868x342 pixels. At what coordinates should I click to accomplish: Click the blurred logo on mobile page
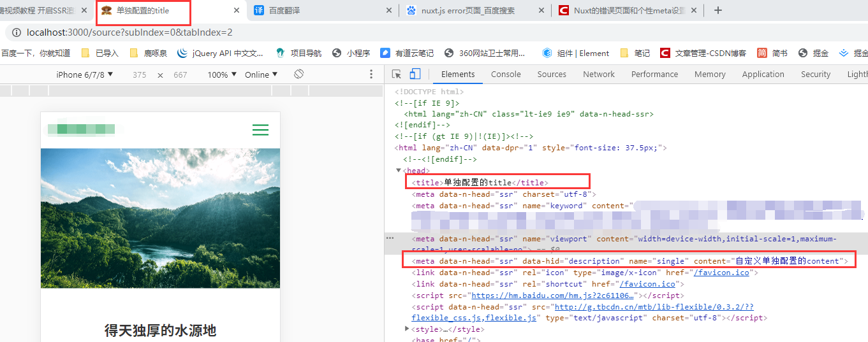coord(81,129)
